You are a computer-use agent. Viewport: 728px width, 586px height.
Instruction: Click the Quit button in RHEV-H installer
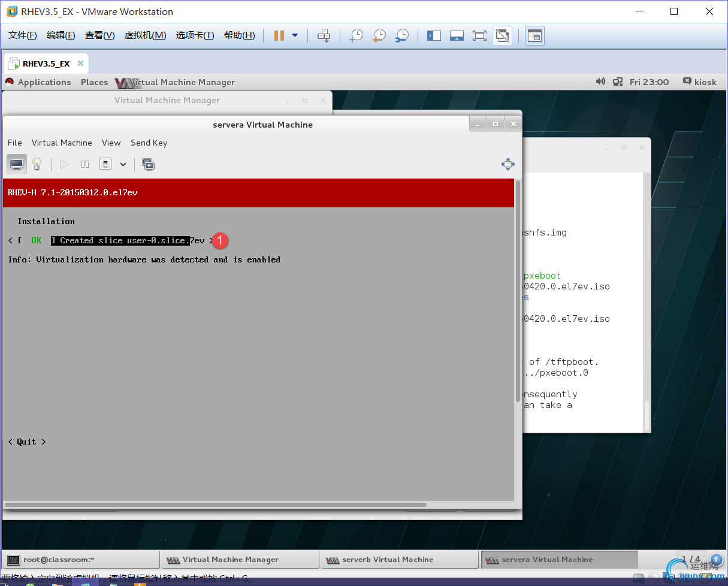pos(26,442)
